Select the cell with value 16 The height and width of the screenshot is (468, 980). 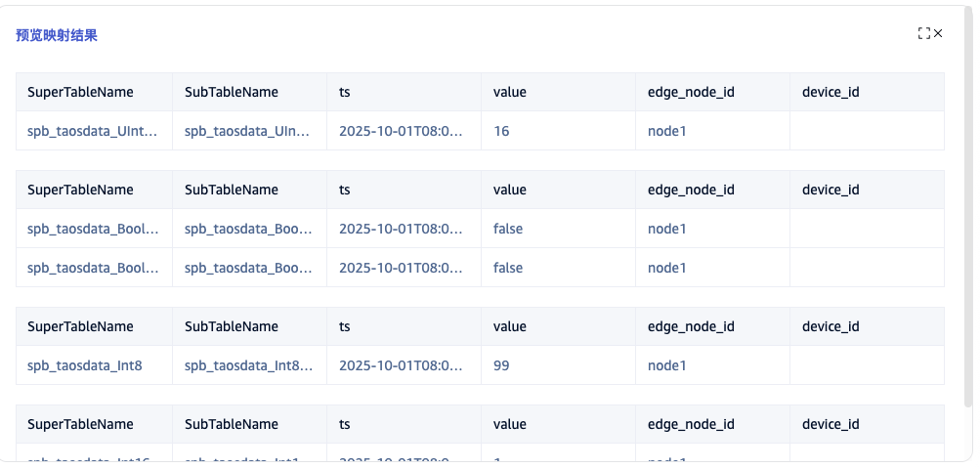coord(502,131)
